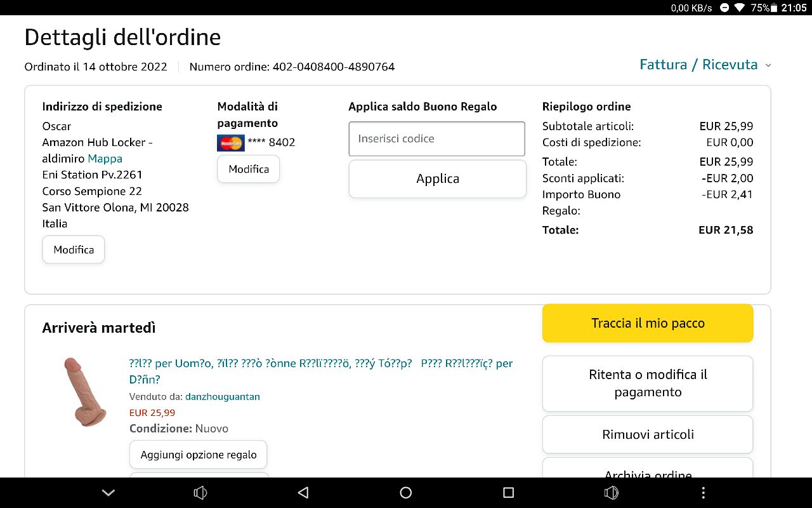
Task: Click the Dettagli dell'ordine heading
Action: pyautogui.click(x=122, y=37)
